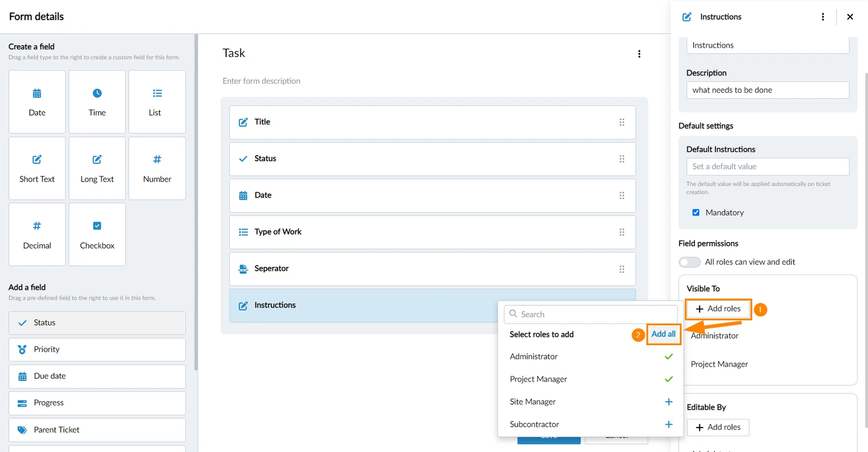The width and height of the screenshot is (868, 452).
Task: Uncheck the Mandatory checkbox
Action: (x=695, y=213)
